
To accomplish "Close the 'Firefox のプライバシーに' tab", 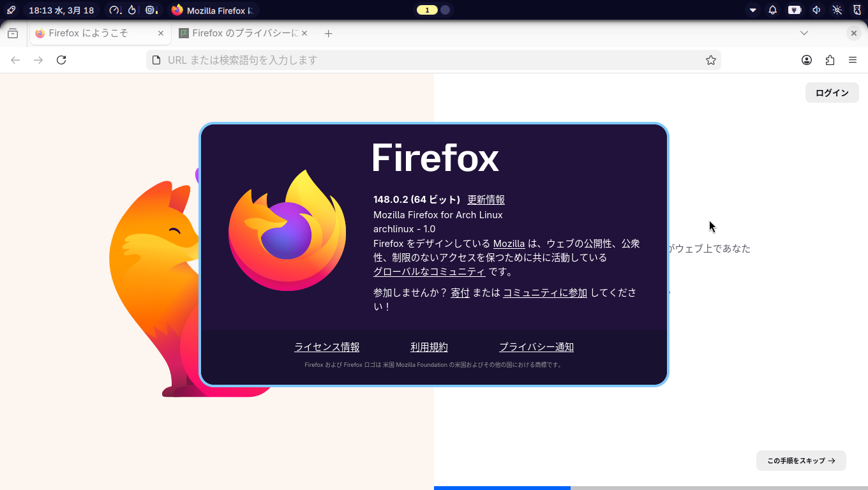I will [304, 33].
